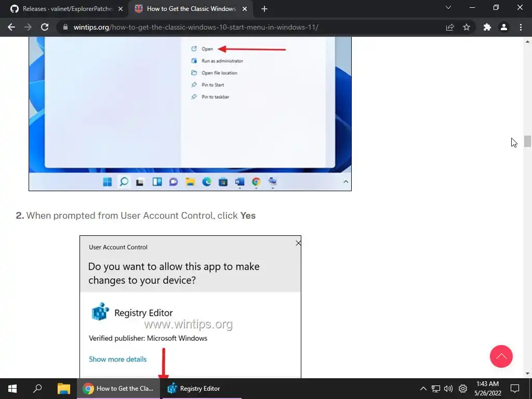532x399 pixels.
Task: Go back to the previous page
Action: tap(11, 27)
